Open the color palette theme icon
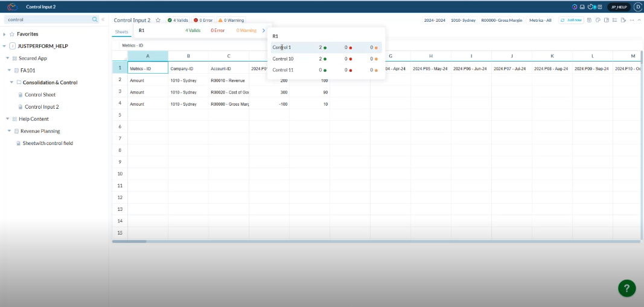The image size is (644, 307). pyautogui.click(x=598, y=20)
